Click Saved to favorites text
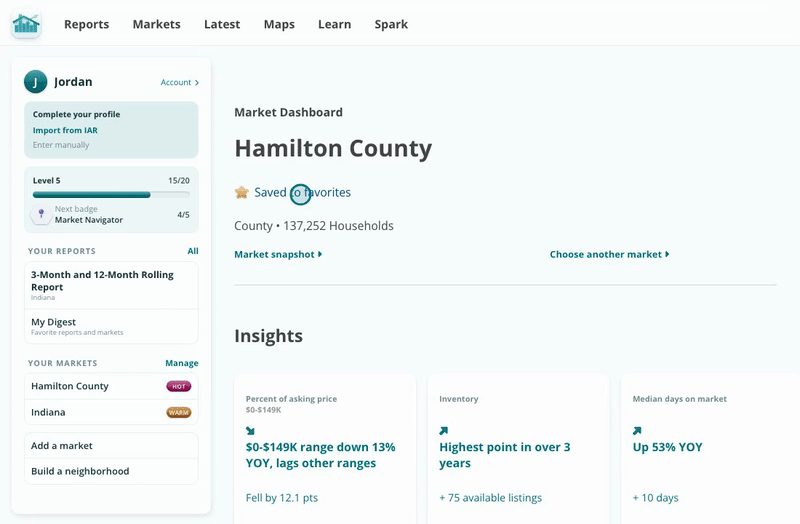The image size is (800, 524). 303,192
